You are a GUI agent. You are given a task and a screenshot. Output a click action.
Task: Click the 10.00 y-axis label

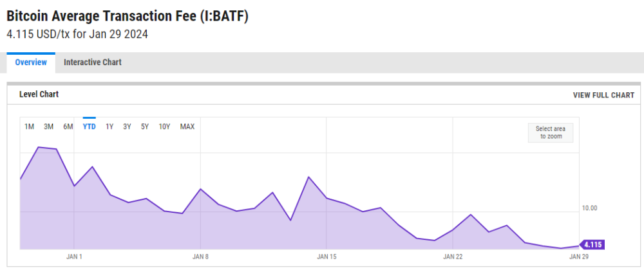[589, 208]
